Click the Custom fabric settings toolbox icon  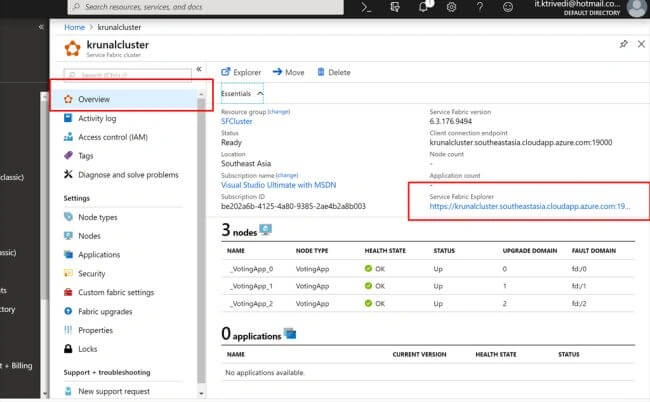[68, 292]
